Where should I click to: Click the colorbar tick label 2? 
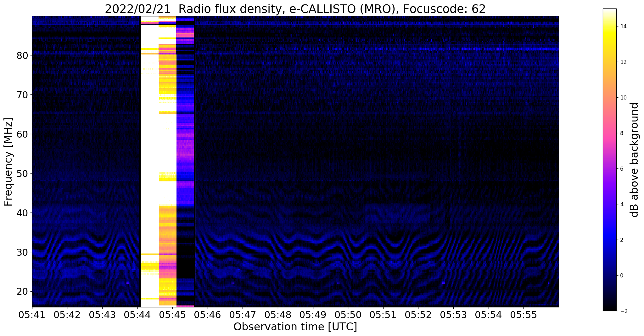(621, 240)
